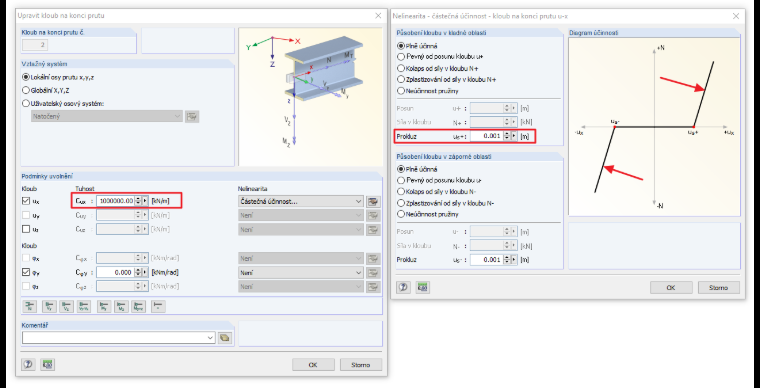Click OK in Nelinearita dialog

[x=671, y=287]
